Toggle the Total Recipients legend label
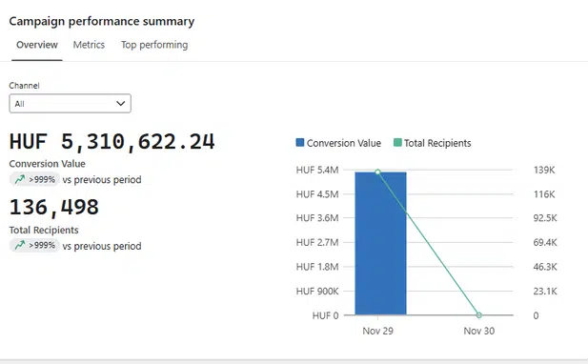 click(437, 143)
